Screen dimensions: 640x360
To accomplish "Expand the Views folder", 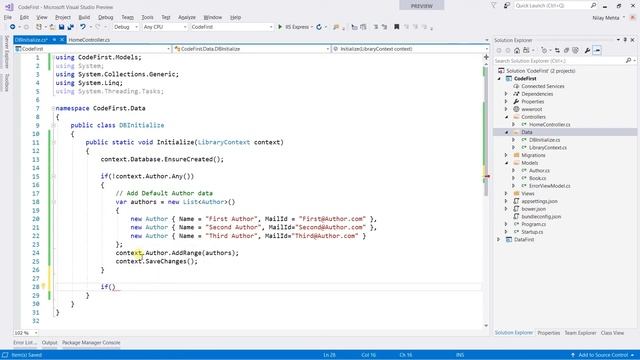I will tap(506, 193).
